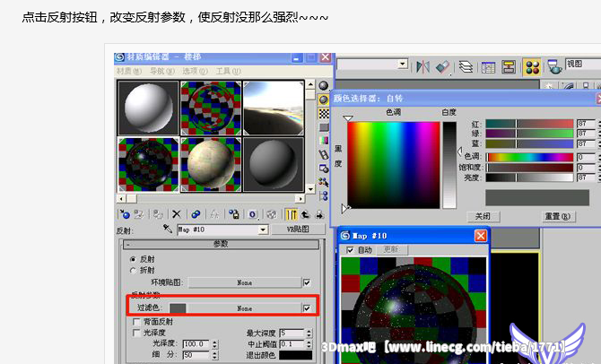Viewport: 601px width, 364px height.
Task: Click the Sample Type sphere icon
Action: pos(324,86)
